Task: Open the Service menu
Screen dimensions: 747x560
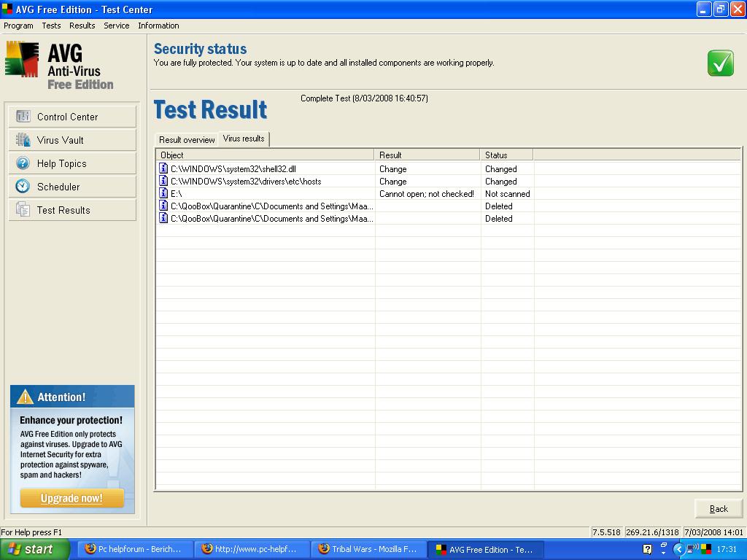Action: (x=116, y=26)
